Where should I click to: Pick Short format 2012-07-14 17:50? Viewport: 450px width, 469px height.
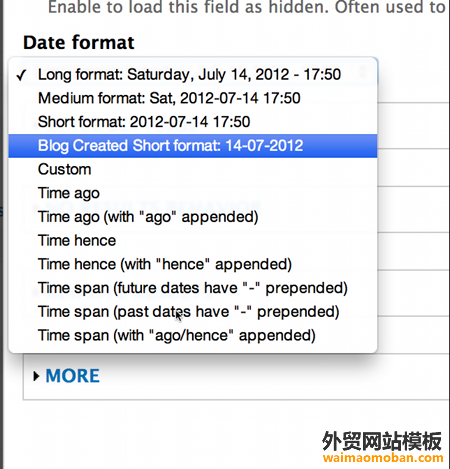193,122
